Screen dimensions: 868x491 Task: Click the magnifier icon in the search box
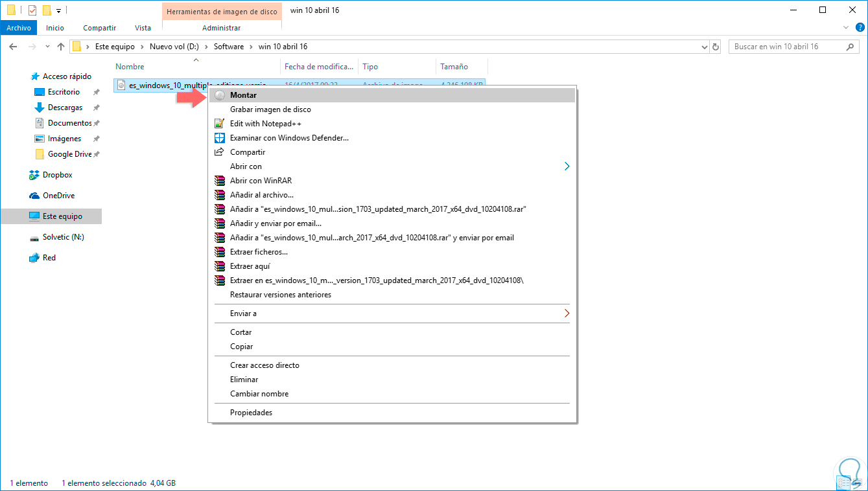[x=850, y=47]
